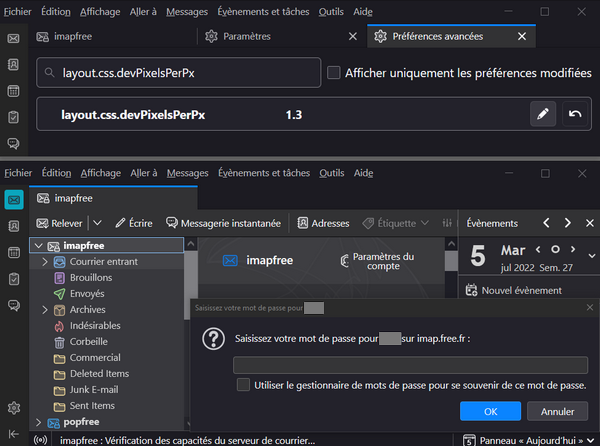
Task: Open the dropdown arrow beside Relever
Action: (x=97, y=223)
